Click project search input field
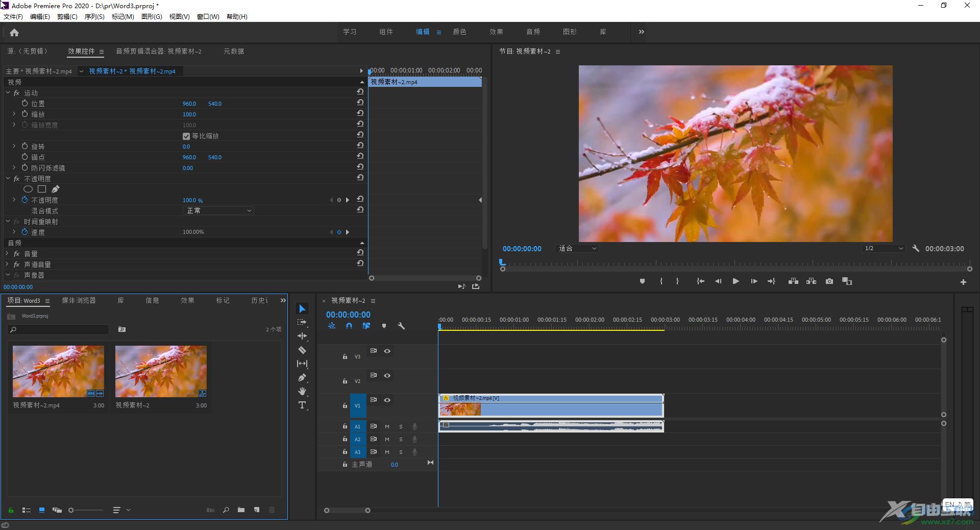This screenshot has height=530, width=980. (58, 330)
